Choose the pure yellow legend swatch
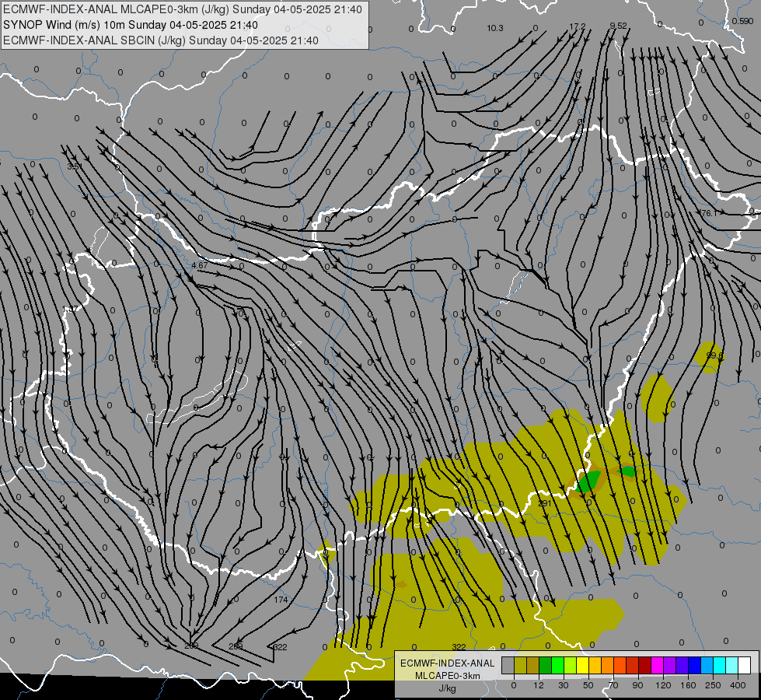 coord(582,665)
